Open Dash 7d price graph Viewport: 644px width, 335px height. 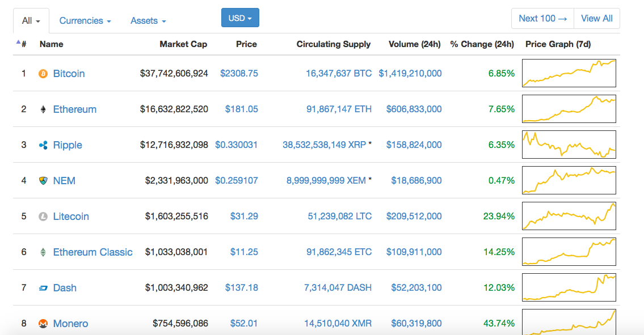569,287
